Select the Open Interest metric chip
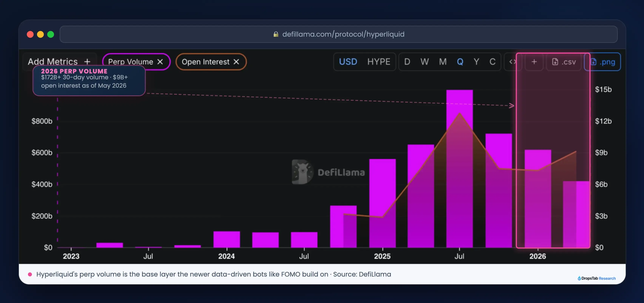Screen dimensions: 644x303 pos(211,62)
